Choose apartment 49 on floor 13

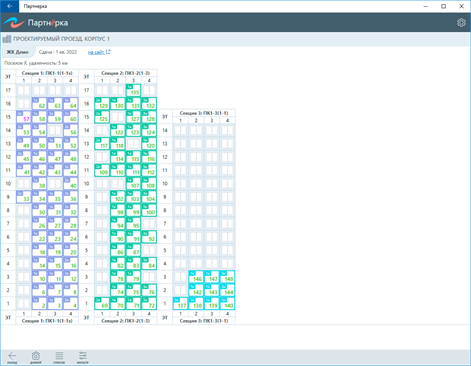click(x=24, y=144)
